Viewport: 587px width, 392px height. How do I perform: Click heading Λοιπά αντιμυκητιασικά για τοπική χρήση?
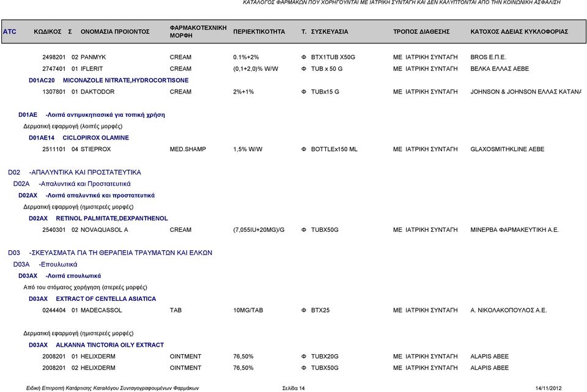point(105,115)
